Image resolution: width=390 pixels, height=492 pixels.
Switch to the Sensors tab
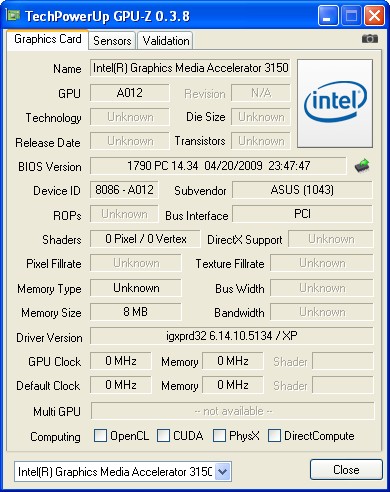112,41
